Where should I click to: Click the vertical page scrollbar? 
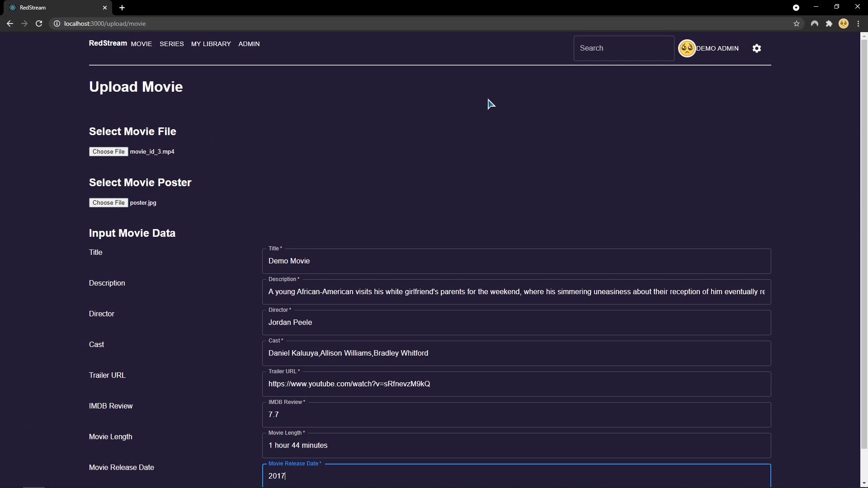click(x=864, y=244)
